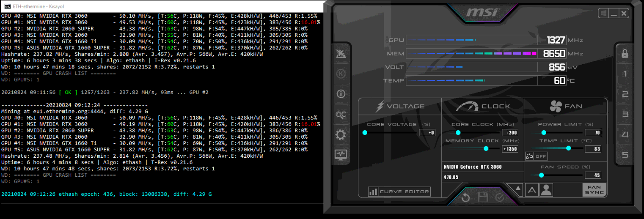The height and width of the screenshot is (219, 644).
Task: Open the Curve Editor
Action: [x=399, y=192]
